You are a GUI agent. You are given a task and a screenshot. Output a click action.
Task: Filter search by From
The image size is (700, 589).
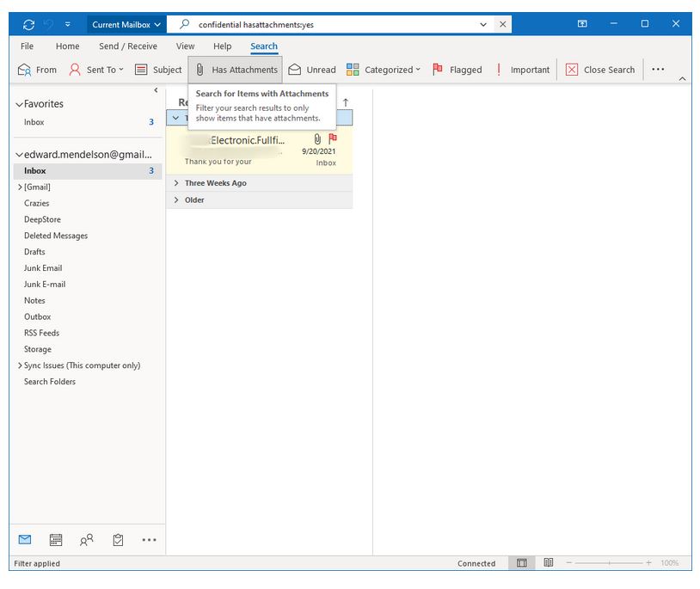pos(37,70)
